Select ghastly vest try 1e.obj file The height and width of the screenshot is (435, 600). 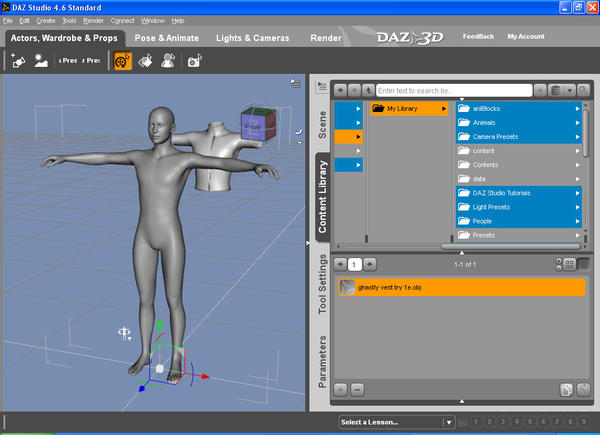[x=462, y=287]
